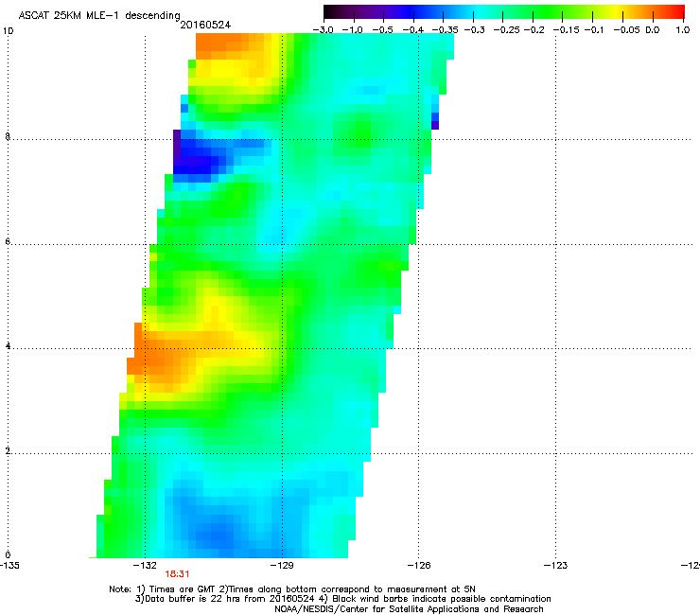Click the latitude axis label 0
The width and height of the screenshot is (700, 615).
click(8, 555)
